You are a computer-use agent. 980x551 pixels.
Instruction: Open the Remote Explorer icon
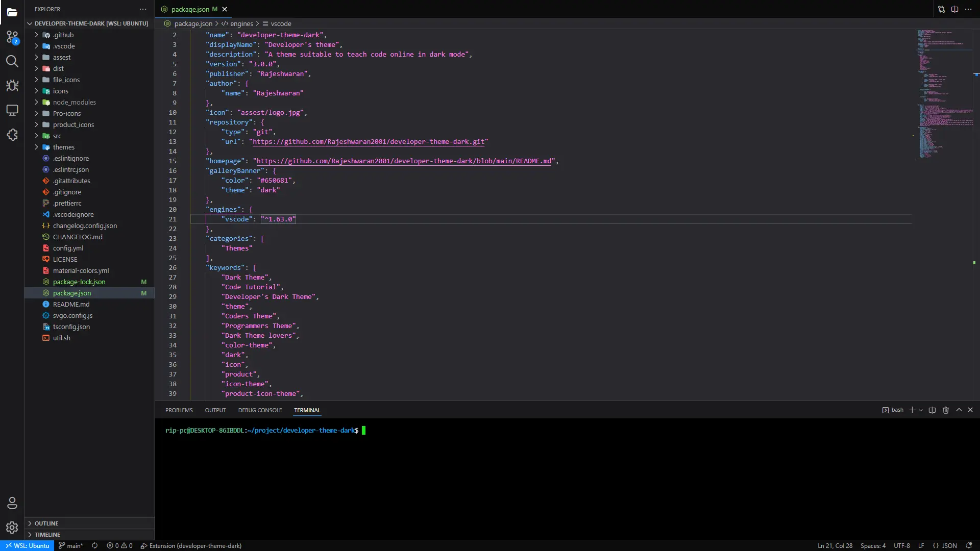[x=12, y=110]
